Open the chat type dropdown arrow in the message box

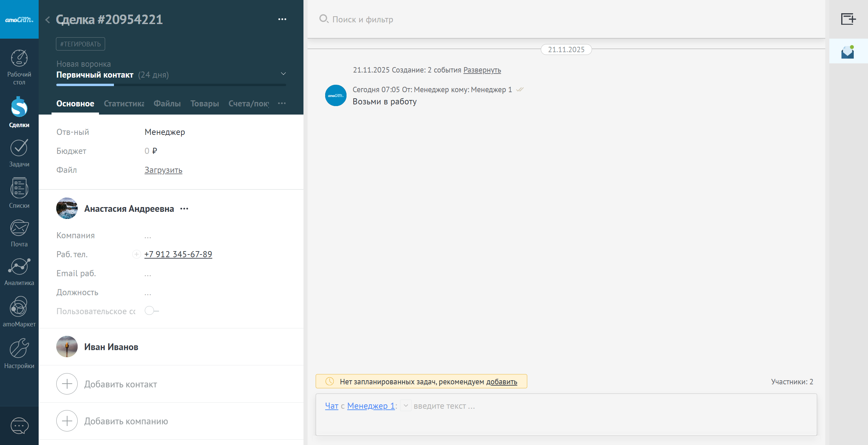click(x=406, y=405)
